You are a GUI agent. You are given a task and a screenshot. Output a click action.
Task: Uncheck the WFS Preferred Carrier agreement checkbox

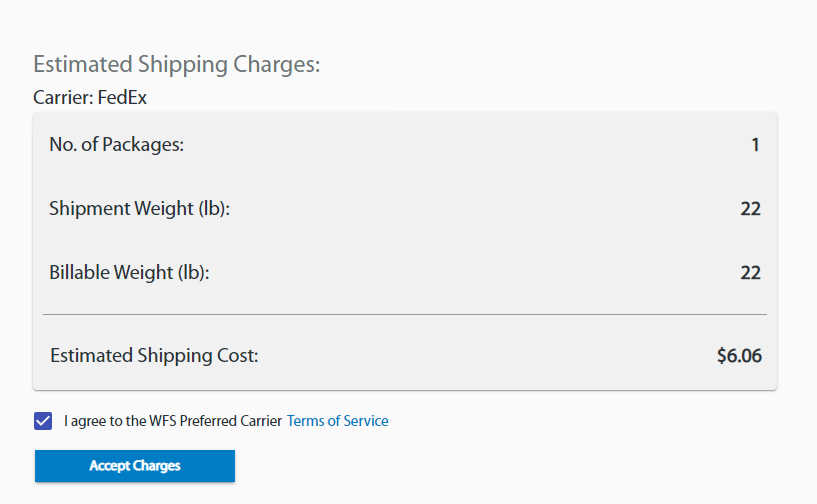(x=43, y=421)
